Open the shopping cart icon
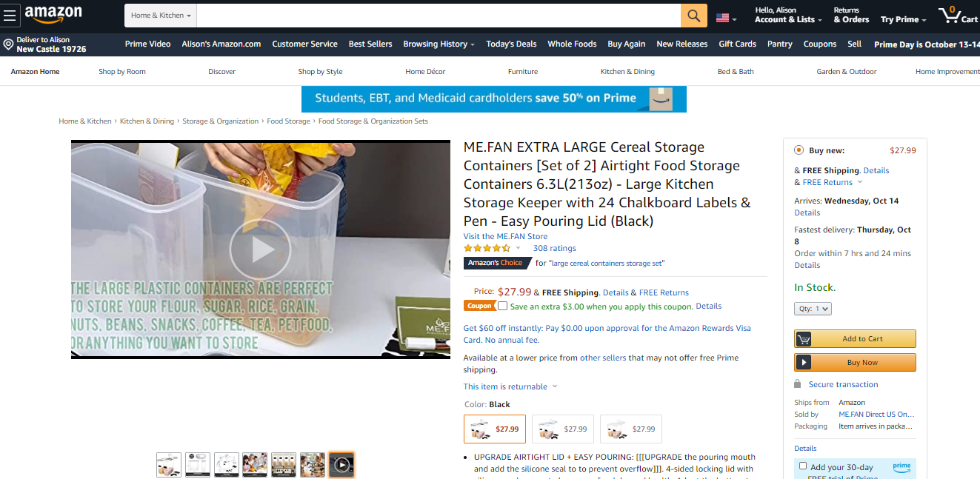 (x=958, y=16)
